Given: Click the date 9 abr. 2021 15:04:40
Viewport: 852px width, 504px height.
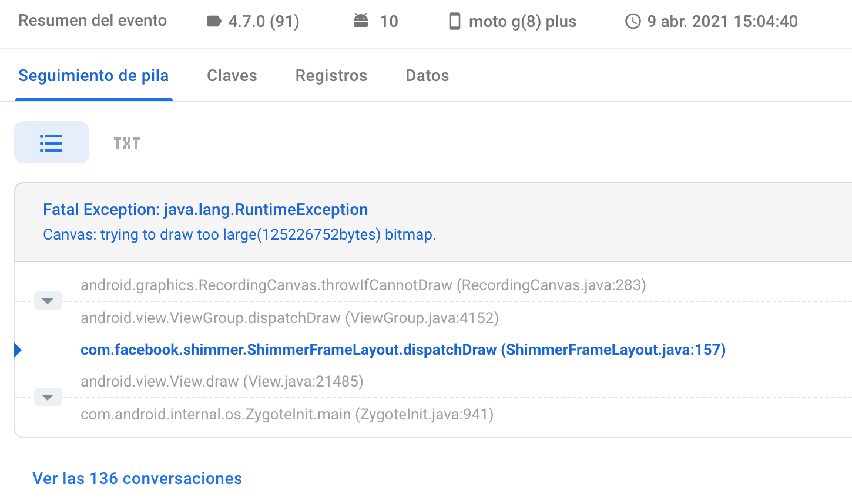Looking at the screenshot, I should (x=723, y=22).
